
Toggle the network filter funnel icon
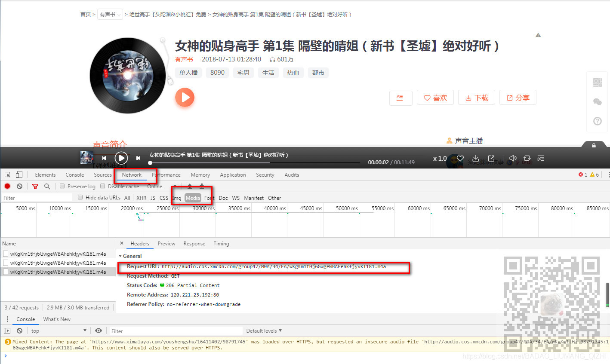pyautogui.click(x=35, y=186)
